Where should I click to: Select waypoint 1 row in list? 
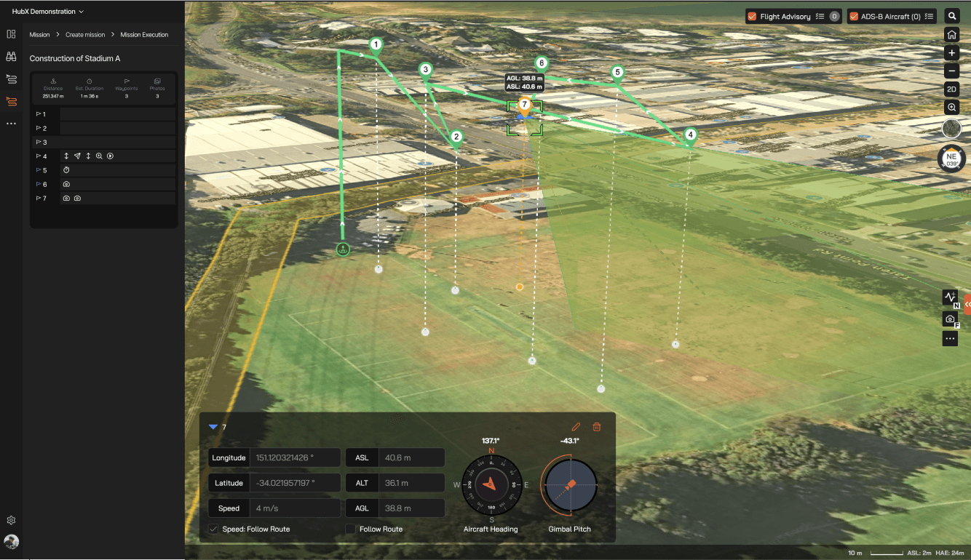104,114
